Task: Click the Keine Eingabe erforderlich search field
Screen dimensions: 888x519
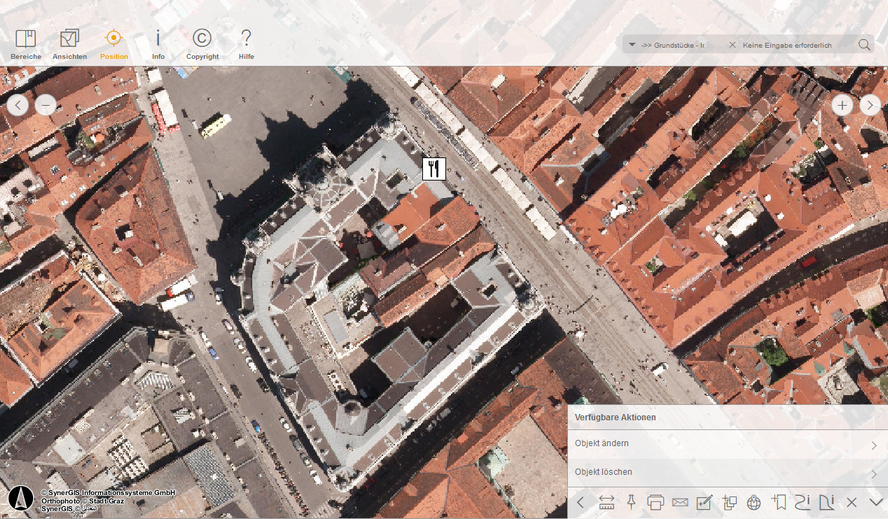Action: pos(790,45)
